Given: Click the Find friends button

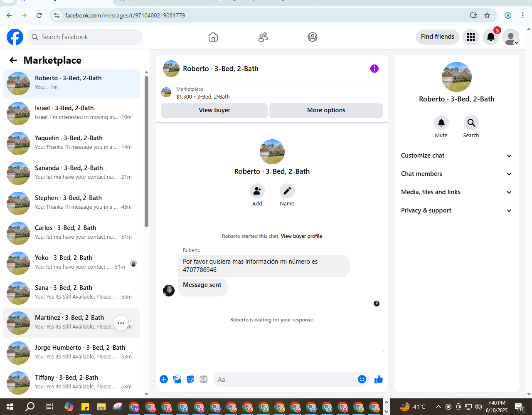Looking at the screenshot, I should pyautogui.click(x=438, y=37).
